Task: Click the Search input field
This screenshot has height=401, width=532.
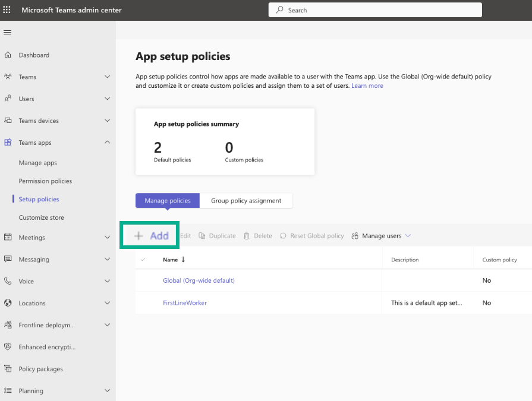Action: click(x=375, y=10)
